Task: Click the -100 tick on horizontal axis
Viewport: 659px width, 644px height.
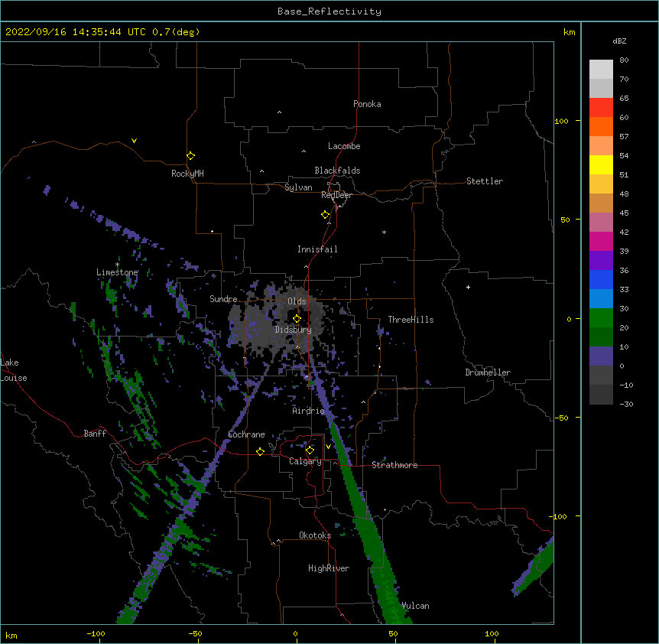Action: (x=96, y=633)
